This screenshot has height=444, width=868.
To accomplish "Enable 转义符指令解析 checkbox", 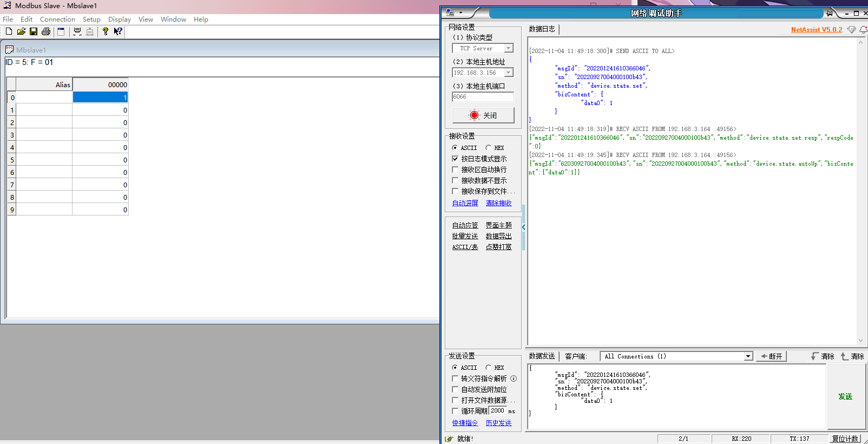I will pyautogui.click(x=455, y=378).
